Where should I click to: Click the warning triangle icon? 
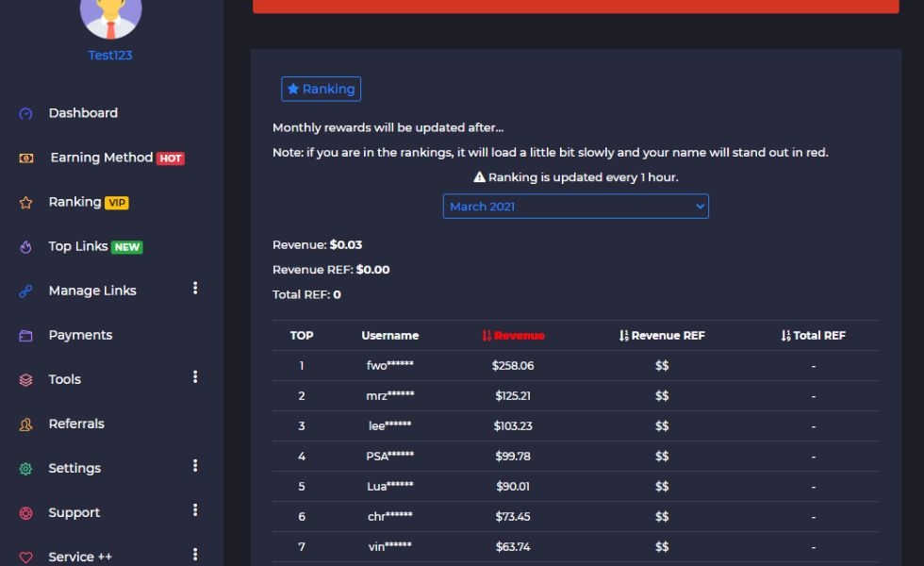click(479, 177)
